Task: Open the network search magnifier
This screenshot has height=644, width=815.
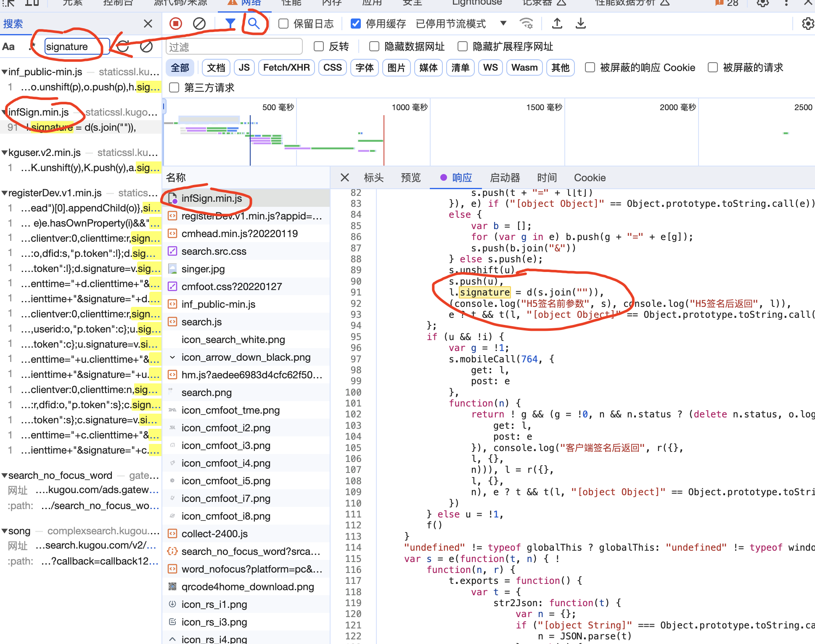Action: tap(254, 24)
